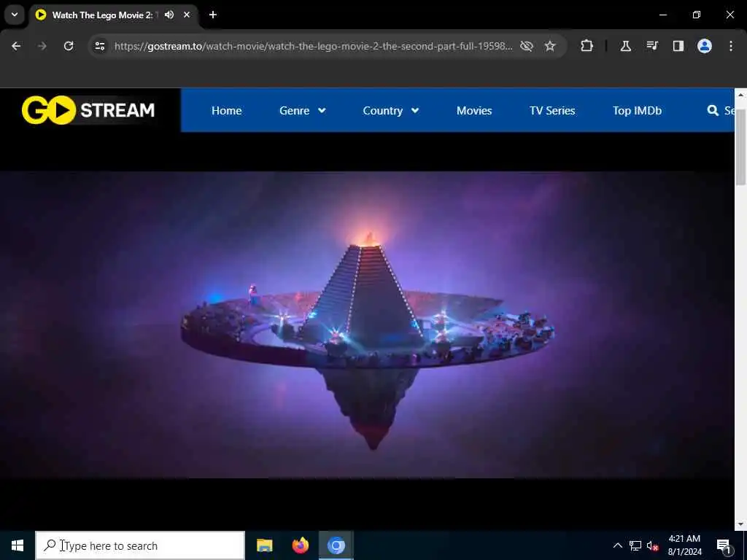Open the tab search dropdown arrow

coord(15,15)
